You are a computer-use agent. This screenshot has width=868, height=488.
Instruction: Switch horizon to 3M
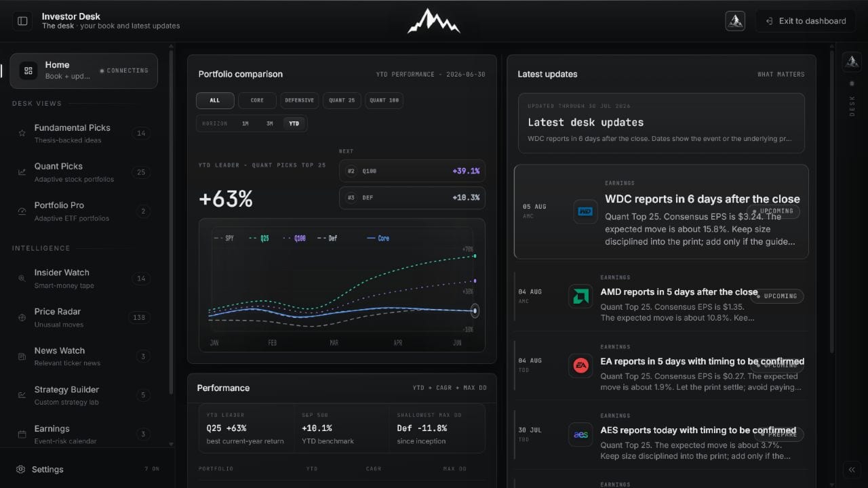tap(269, 124)
